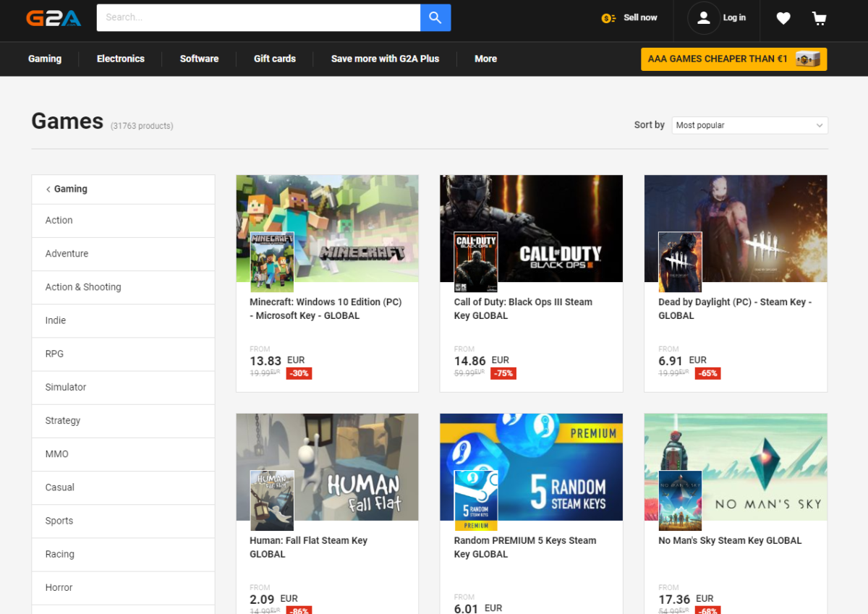This screenshot has width=868, height=614.
Task: Open the Gift cards menu
Action: pos(275,59)
